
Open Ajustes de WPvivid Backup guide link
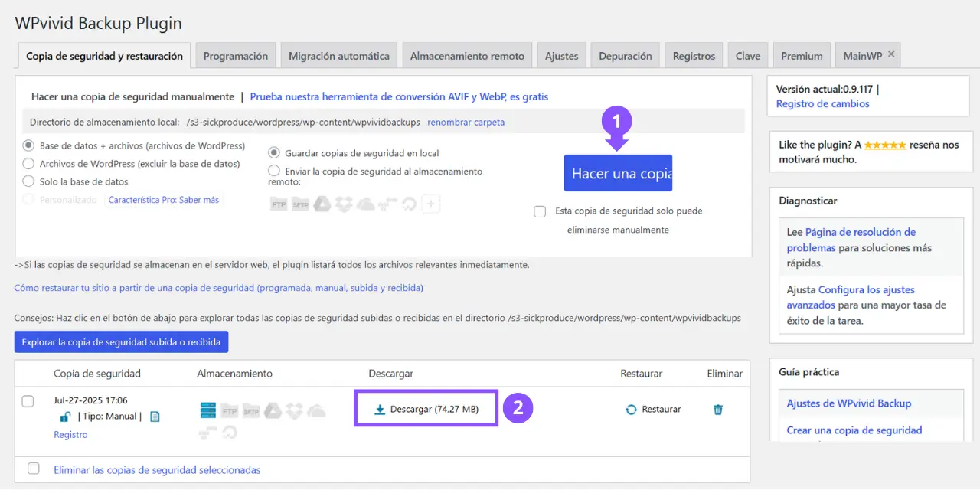click(x=849, y=403)
